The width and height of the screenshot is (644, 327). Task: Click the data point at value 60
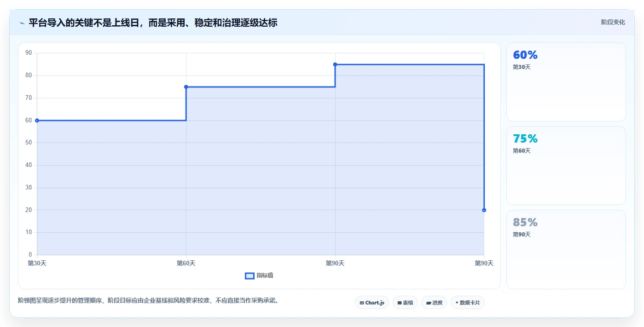point(37,120)
